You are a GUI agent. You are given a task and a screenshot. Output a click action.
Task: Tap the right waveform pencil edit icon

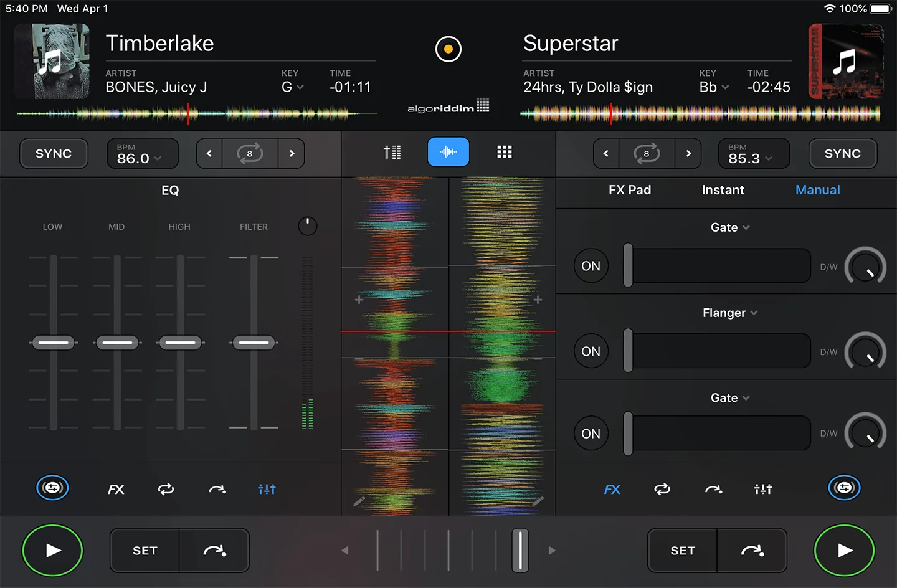click(538, 501)
